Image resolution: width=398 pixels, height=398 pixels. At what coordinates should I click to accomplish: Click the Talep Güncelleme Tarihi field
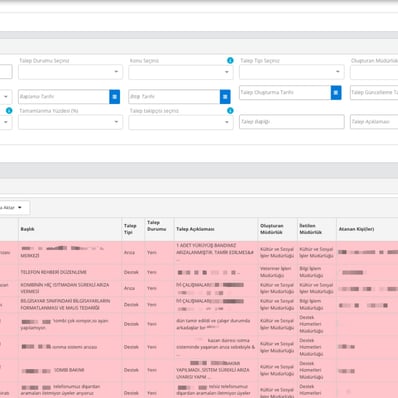[374, 93]
